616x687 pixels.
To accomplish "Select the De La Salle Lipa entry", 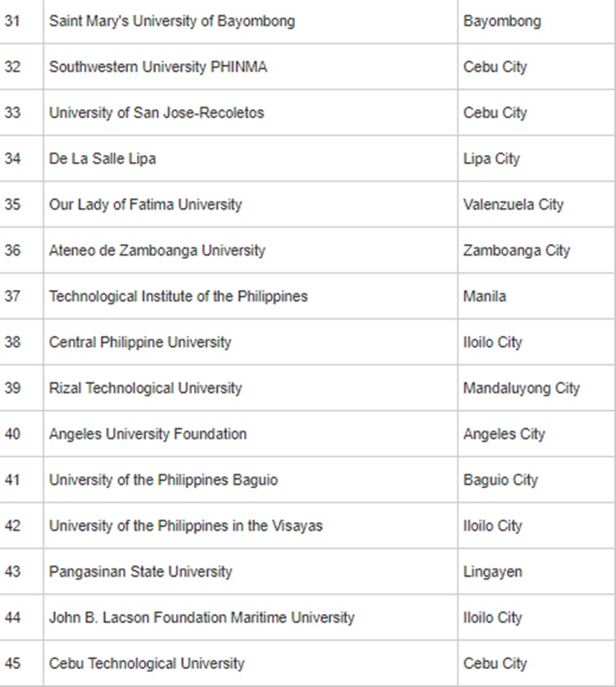I will (x=102, y=159).
